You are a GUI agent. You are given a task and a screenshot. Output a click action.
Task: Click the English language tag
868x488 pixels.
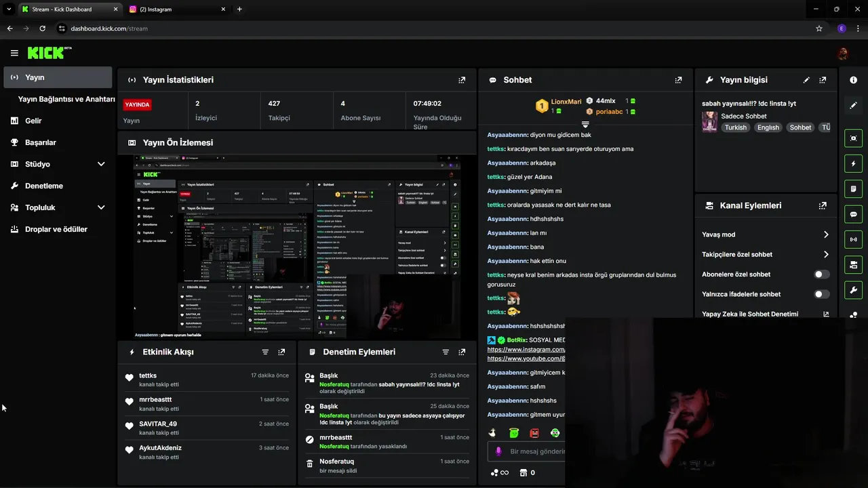(768, 127)
